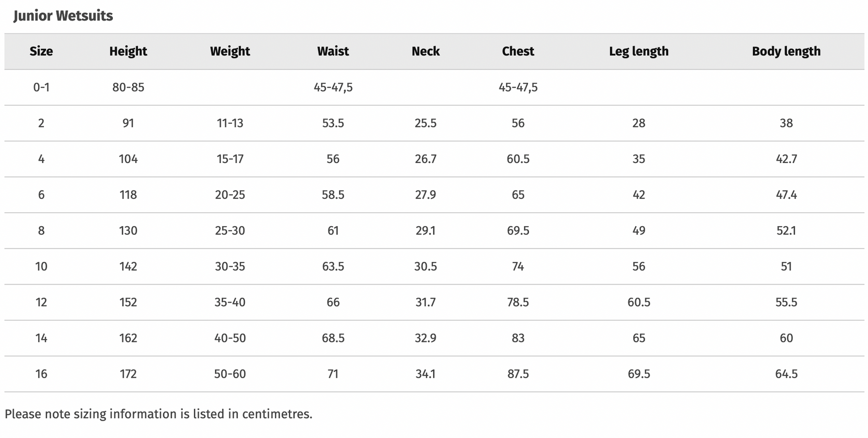Select the Neck column header
Viewport: 868px width, 438px height.
(x=425, y=51)
